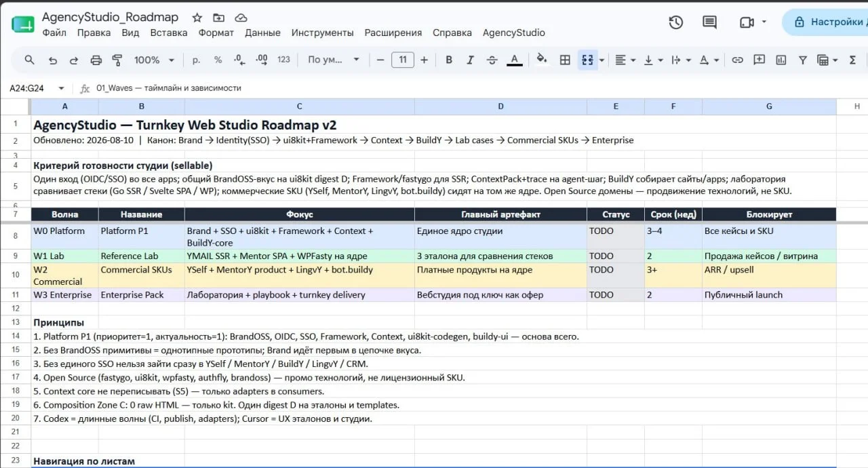Click the name box showing A24:G24

pyautogui.click(x=27, y=88)
